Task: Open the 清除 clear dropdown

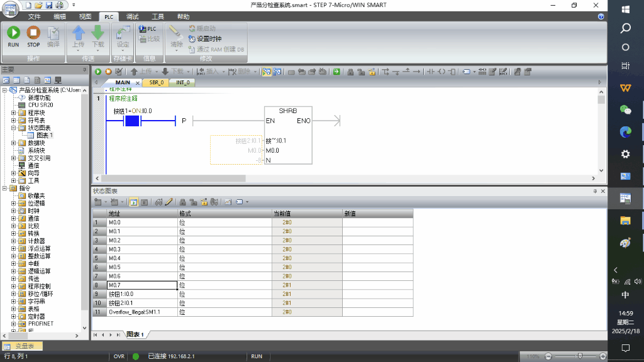Action: [x=176, y=50]
